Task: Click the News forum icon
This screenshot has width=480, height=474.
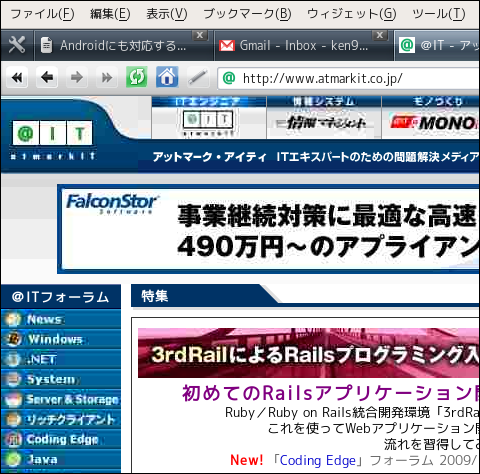Action: point(13,319)
